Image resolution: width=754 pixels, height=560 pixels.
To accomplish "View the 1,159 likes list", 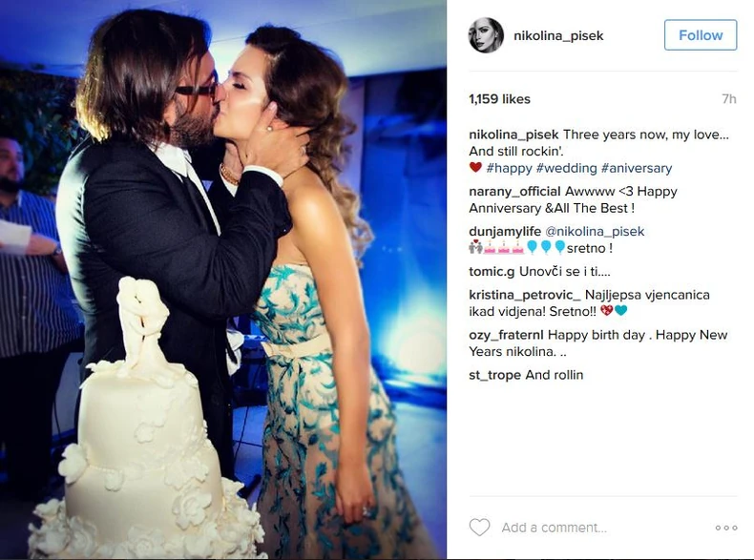I will [x=499, y=99].
